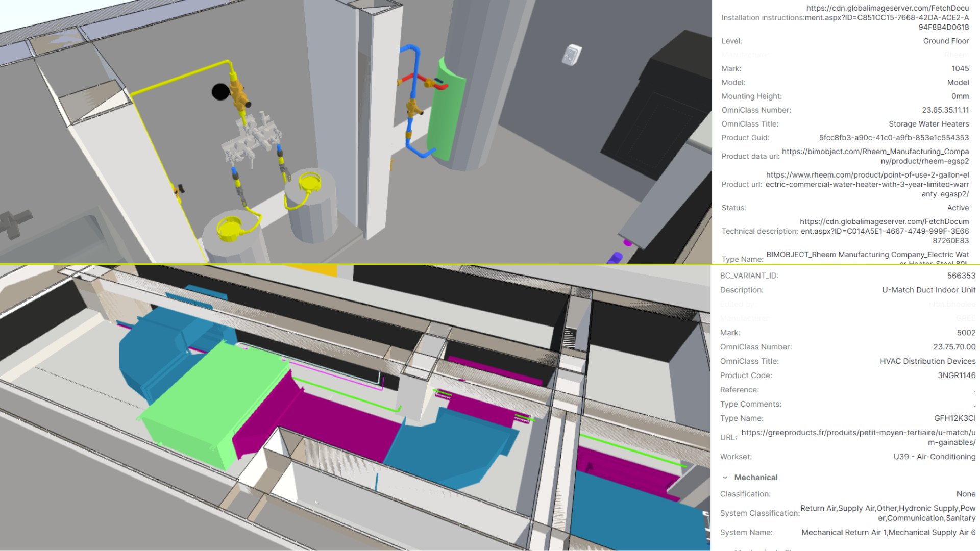Open the Installation instructions document link
Viewport: 980px width, 551px height.
[x=887, y=17]
